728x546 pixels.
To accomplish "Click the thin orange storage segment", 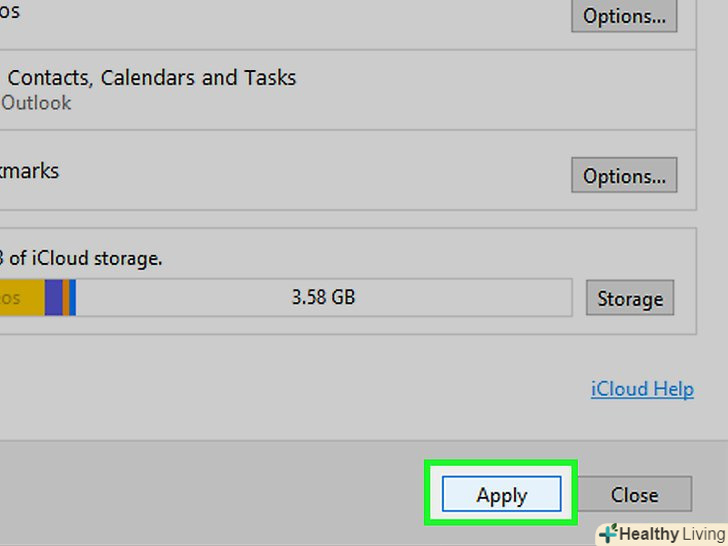I will [x=66, y=298].
